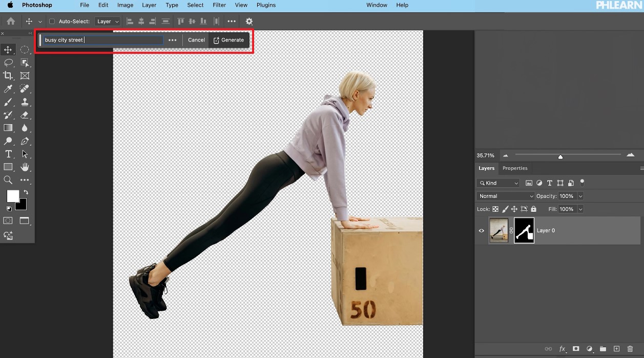This screenshot has height=358, width=644.
Task: Select the Object Selection tool
Action: click(25, 63)
